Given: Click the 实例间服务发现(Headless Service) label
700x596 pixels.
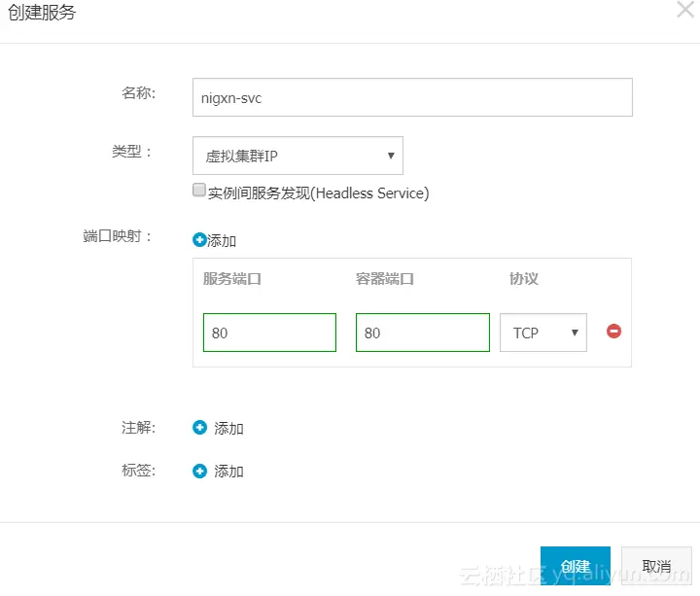Looking at the screenshot, I should pos(318,193).
